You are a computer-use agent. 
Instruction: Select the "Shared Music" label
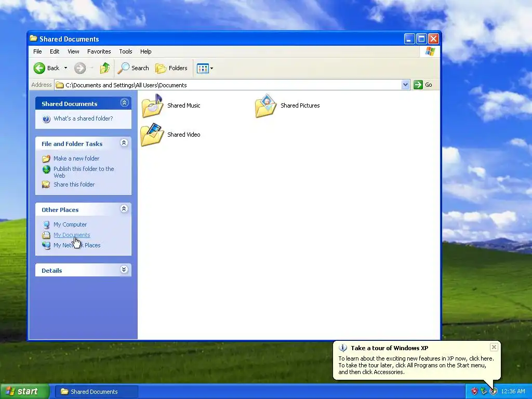pyautogui.click(x=183, y=105)
